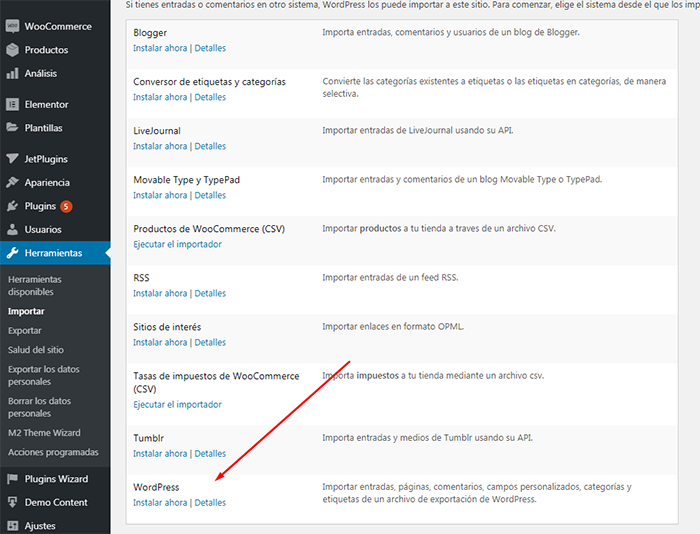Open the Ajustes menu
The image size is (700, 534).
tap(40, 526)
